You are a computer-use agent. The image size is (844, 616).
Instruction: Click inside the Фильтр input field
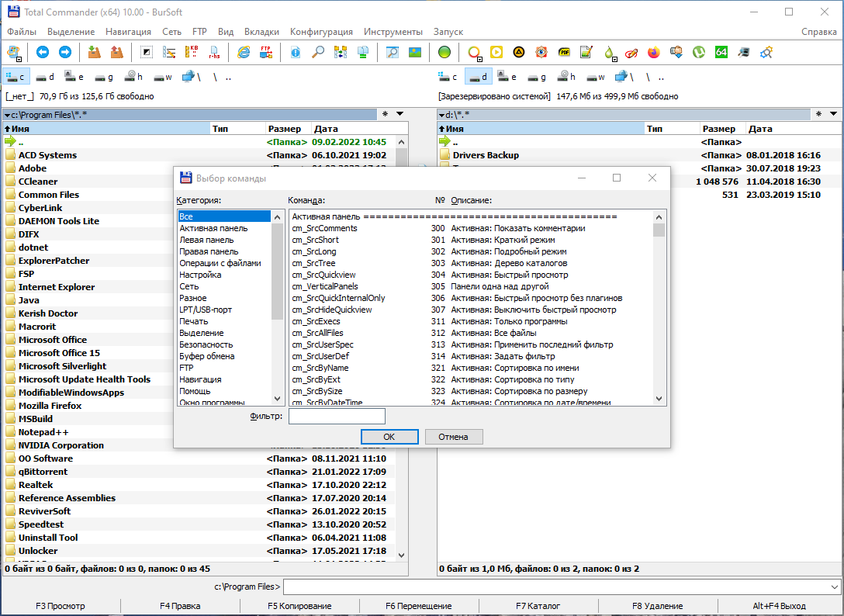pos(337,417)
